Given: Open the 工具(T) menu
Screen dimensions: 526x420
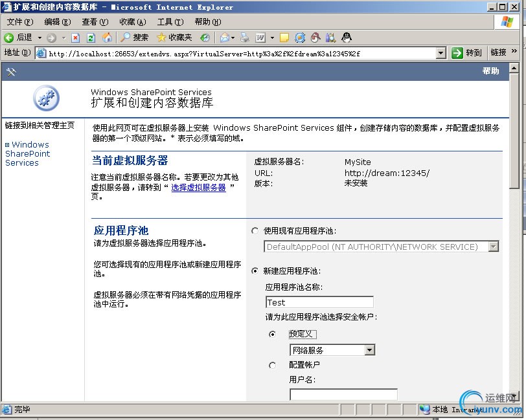Looking at the screenshot, I should [x=170, y=22].
